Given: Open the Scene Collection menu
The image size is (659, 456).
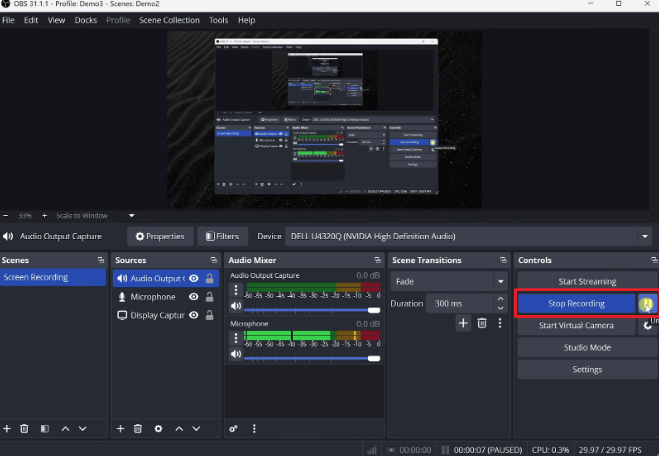Looking at the screenshot, I should point(169,20).
